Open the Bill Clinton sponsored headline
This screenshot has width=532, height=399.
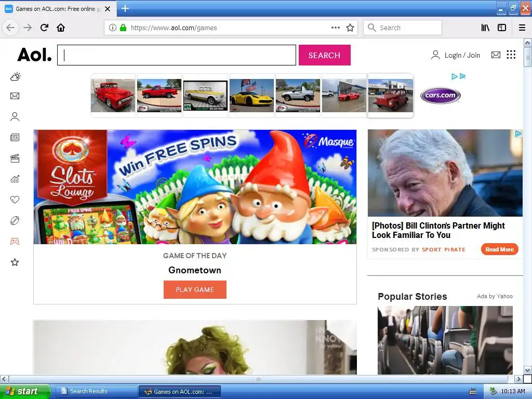click(x=438, y=230)
